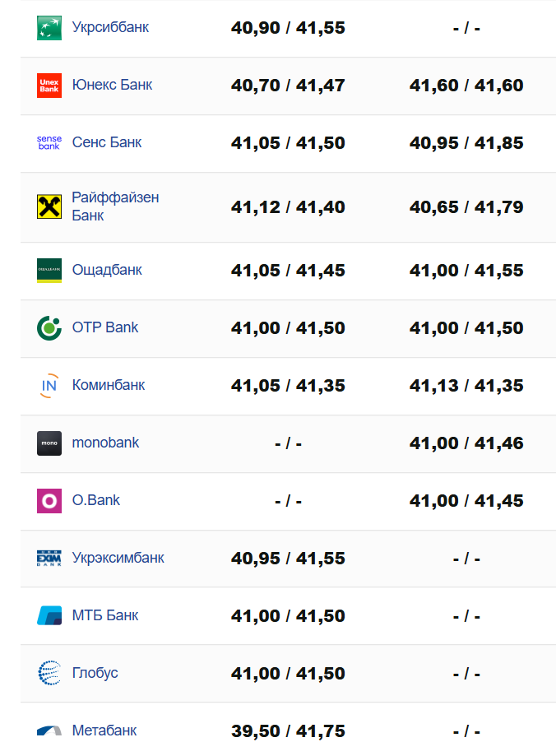The width and height of the screenshot is (556, 756).
Task: Click the Глобус dotted globe logo
Action: (x=49, y=673)
